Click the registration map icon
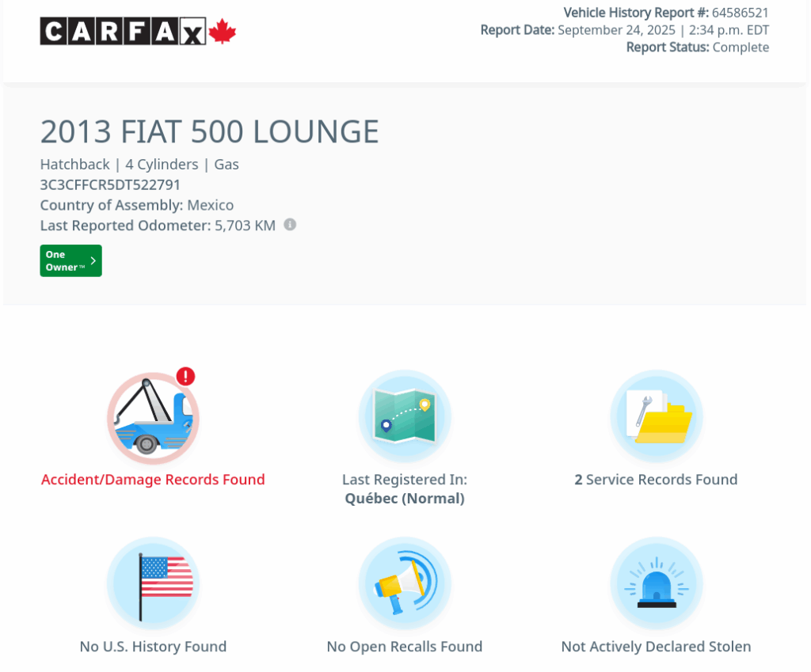The height and width of the screenshot is (672, 811). (405, 417)
